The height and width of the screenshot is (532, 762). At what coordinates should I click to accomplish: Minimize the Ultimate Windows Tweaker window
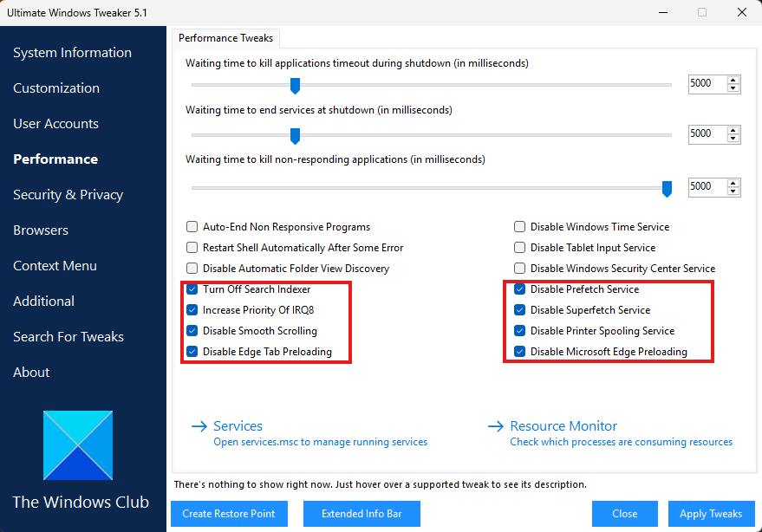tap(662, 12)
